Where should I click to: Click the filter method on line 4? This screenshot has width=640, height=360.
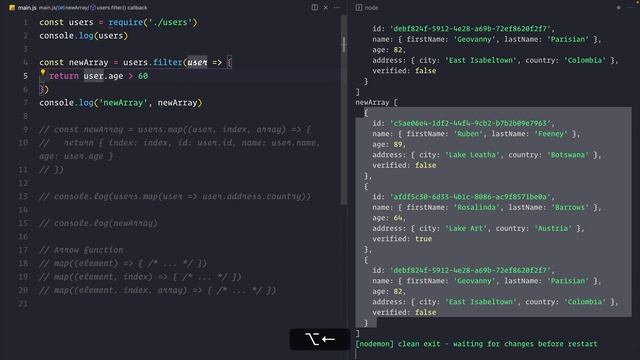[x=167, y=62]
